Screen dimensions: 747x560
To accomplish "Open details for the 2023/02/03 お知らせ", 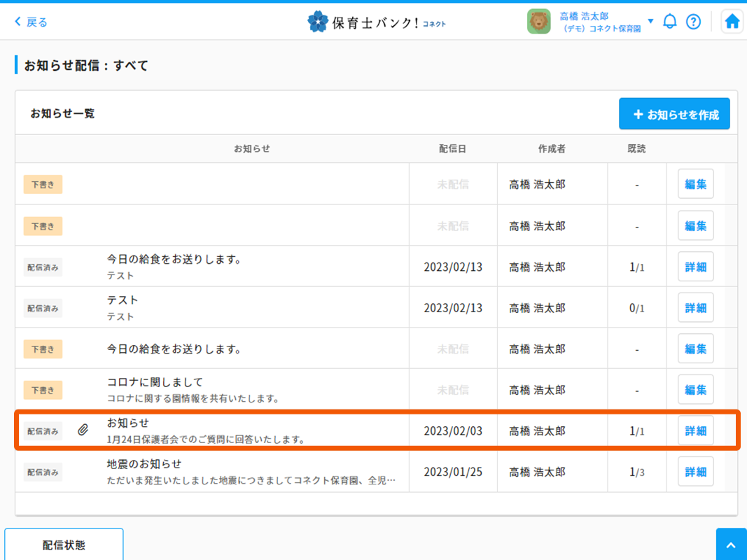I will tap(695, 431).
